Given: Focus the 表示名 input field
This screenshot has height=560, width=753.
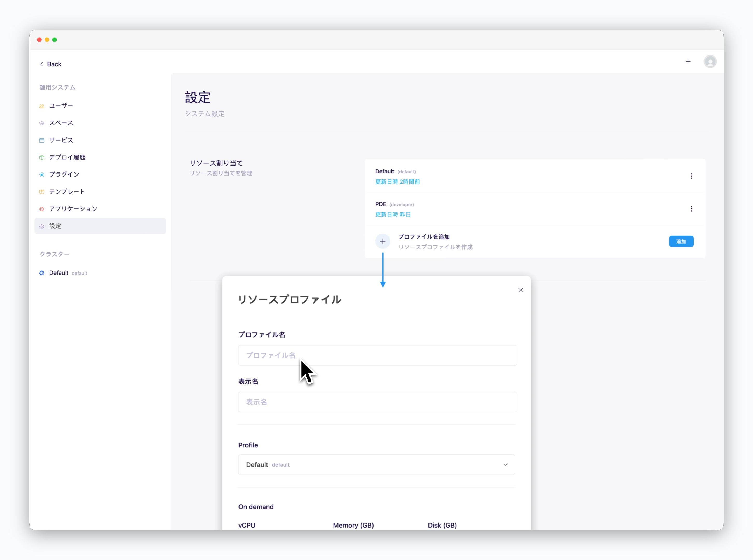Looking at the screenshot, I should click(x=377, y=402).
